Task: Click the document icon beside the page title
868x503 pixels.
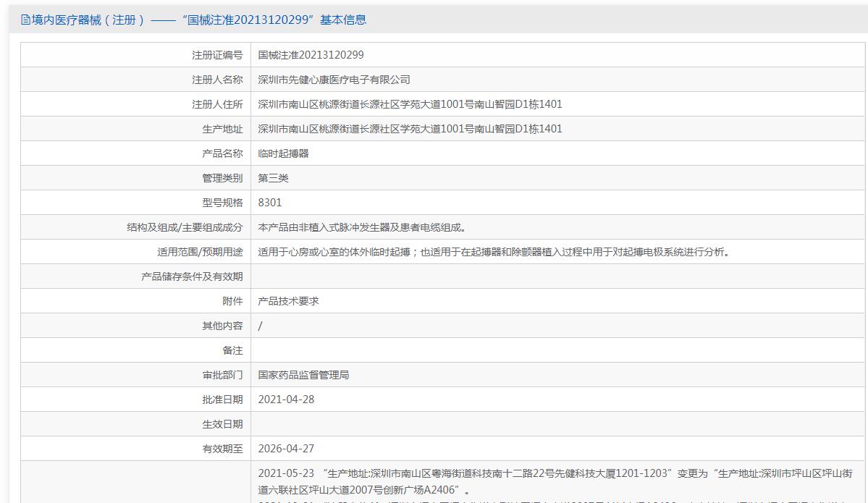Action: (25, 20)
